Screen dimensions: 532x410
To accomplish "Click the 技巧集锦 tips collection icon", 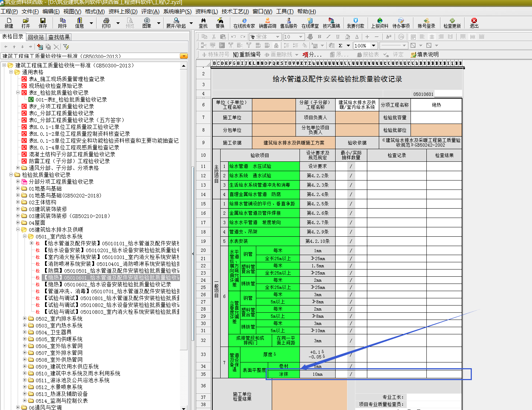I will pyautogui.click(x=331, y=23).
